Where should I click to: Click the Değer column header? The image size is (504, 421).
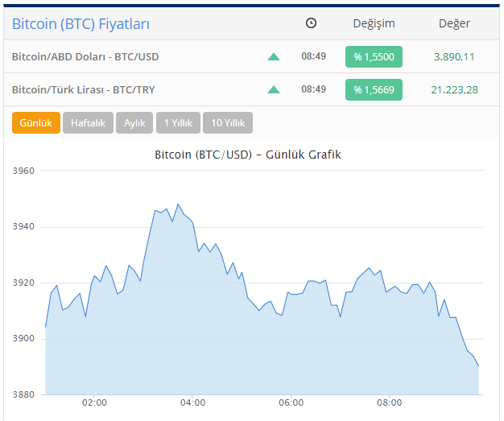click(454, 23)
